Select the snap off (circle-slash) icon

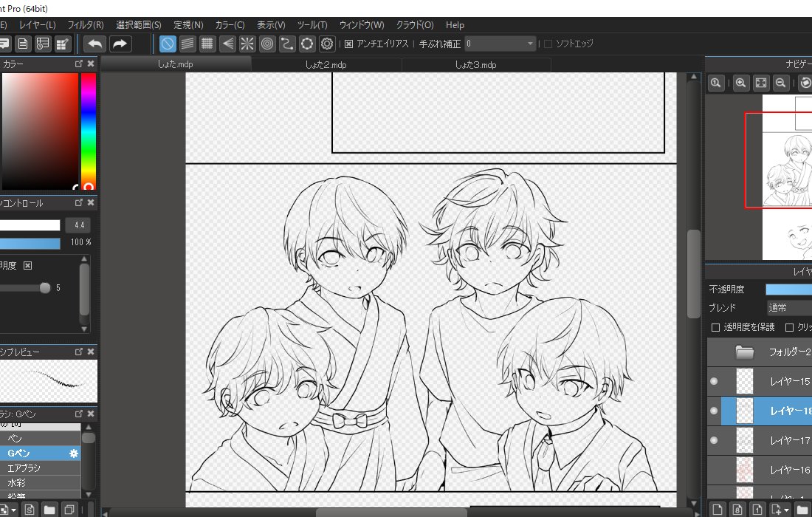(x=168, y=44)
